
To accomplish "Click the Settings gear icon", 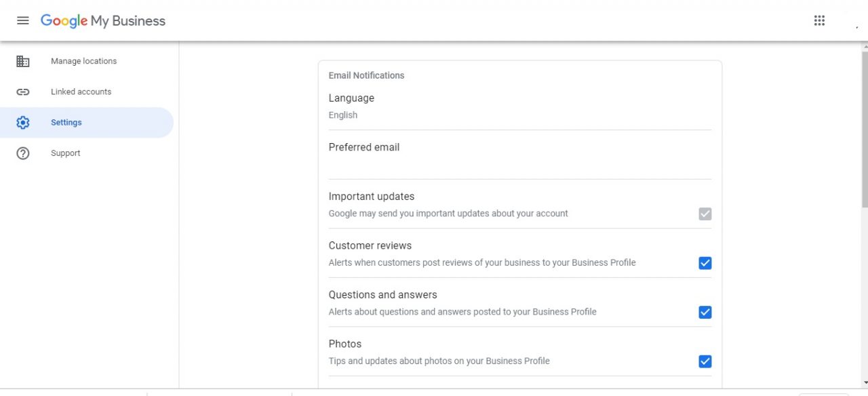I will tap(23, 123).
